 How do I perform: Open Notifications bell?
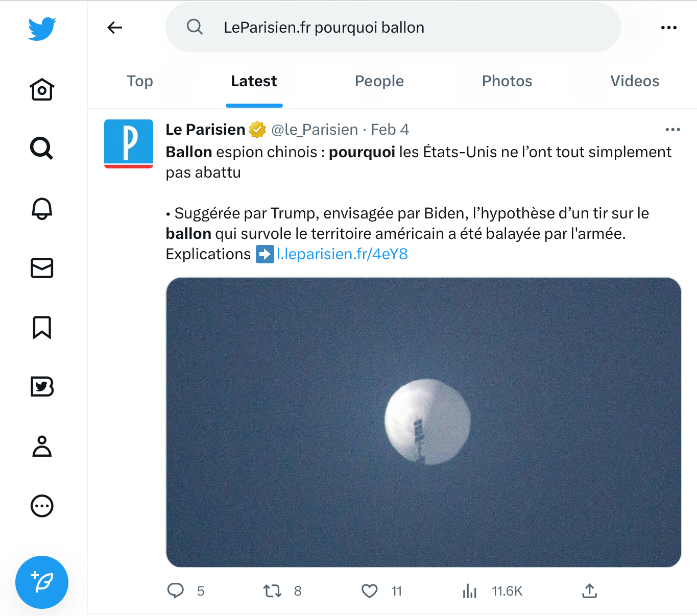coord(42,208)
